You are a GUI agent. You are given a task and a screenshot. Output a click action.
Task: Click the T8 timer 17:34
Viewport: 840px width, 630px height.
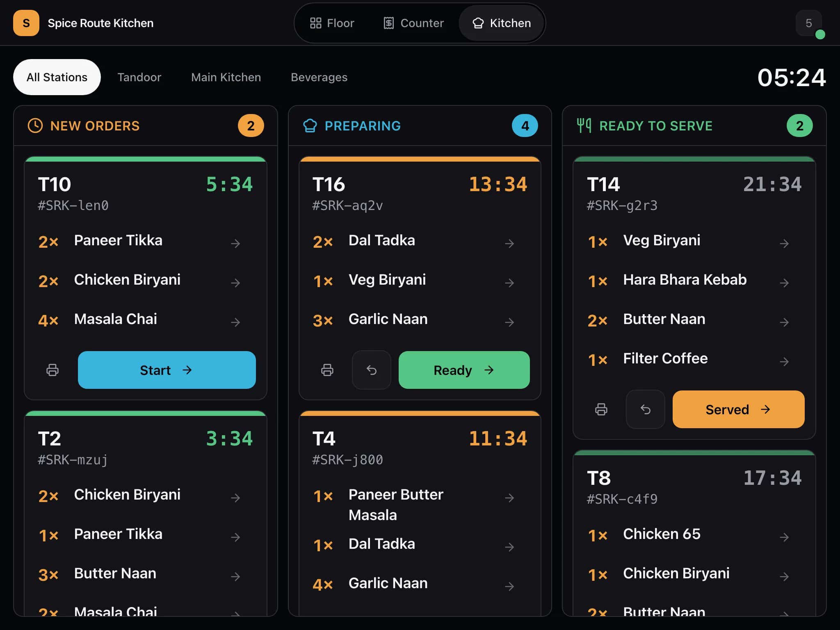pyautogui.click(x=772, y=478)
